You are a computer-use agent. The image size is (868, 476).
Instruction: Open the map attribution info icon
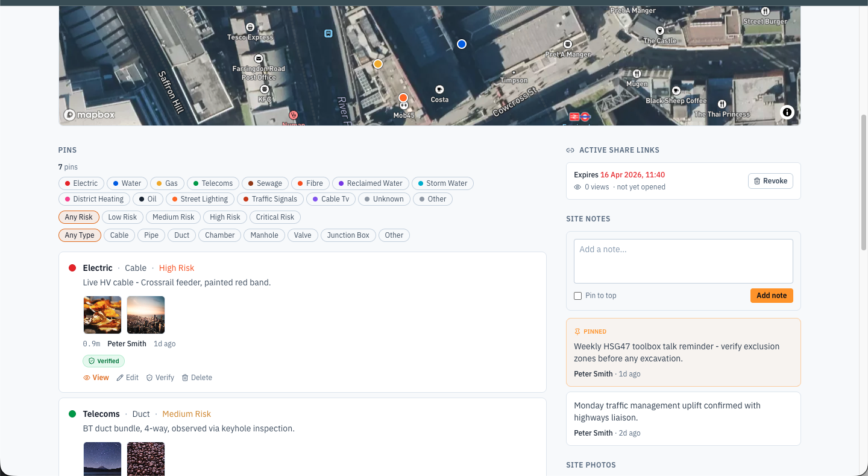787,112
